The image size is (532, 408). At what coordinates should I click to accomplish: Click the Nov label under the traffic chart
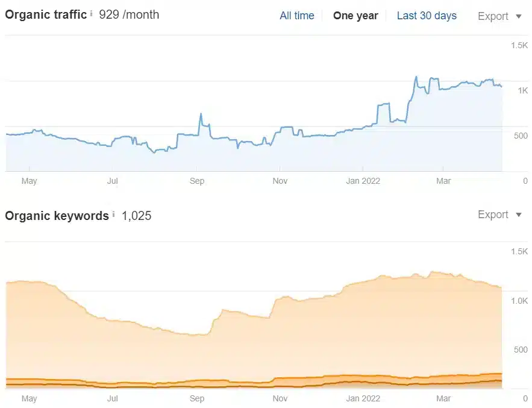(280, 181)
